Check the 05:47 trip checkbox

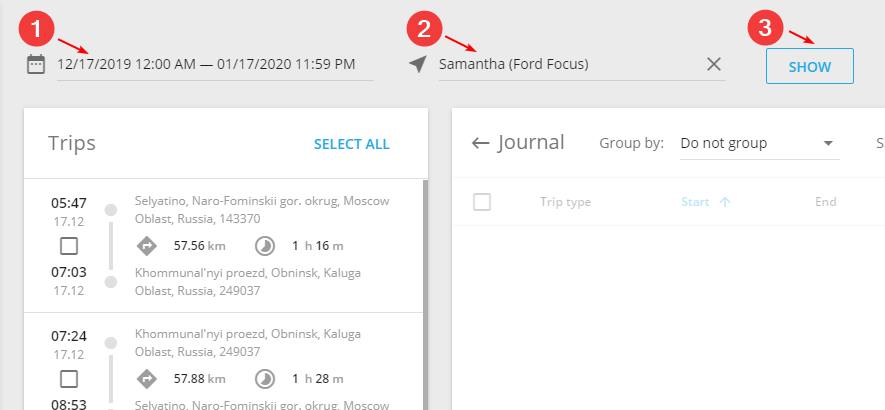click(x=69, y=246)
